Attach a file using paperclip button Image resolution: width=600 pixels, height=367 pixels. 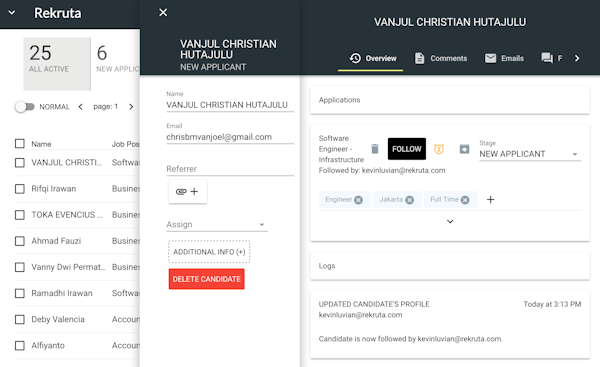(x=188, y=191)
